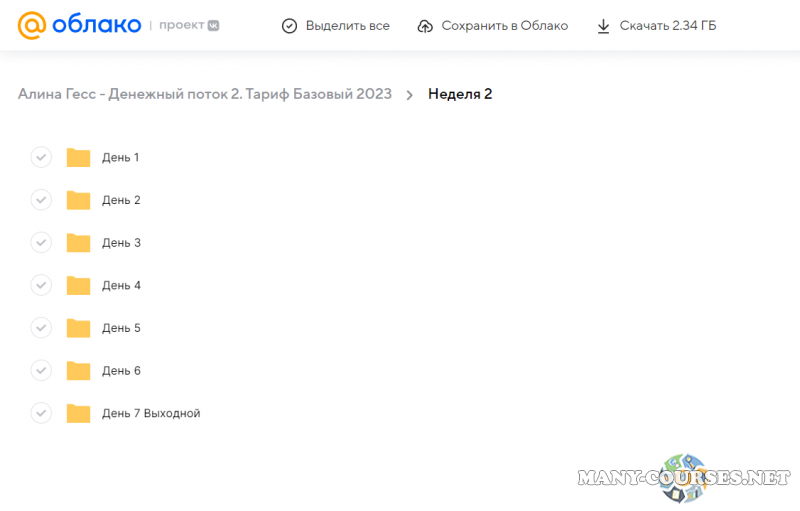
Task: Open the День 6 folder icon
Action: pyautogui.click(x=78, y=371)
